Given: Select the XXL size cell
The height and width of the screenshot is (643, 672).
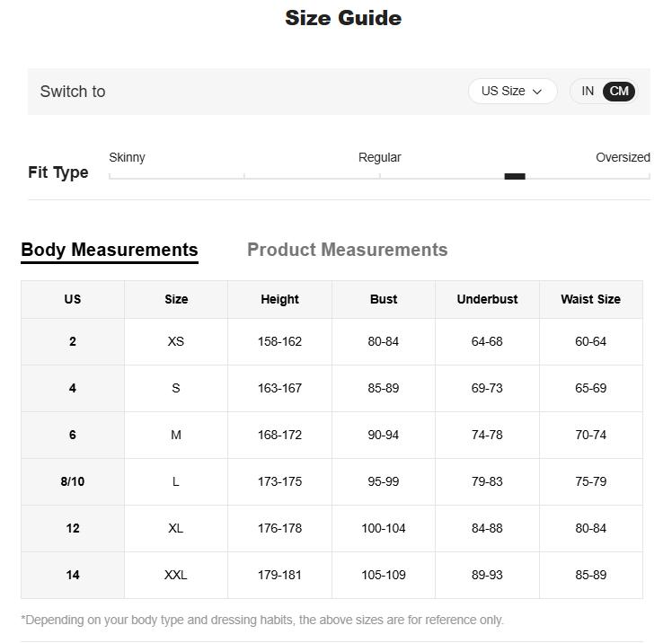Looking at the screenshot, I should click(176, 575).
